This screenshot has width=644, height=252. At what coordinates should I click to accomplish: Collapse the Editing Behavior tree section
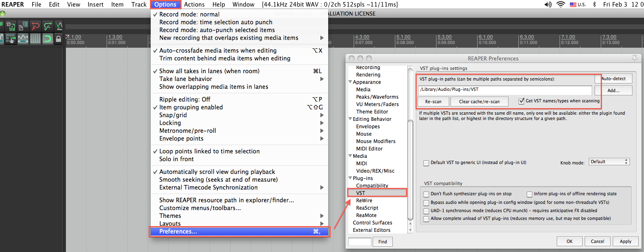[x=350, y=119]
